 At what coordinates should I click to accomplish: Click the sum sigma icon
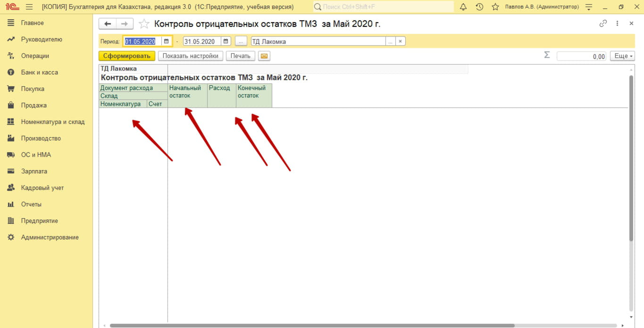pos(547,55)
